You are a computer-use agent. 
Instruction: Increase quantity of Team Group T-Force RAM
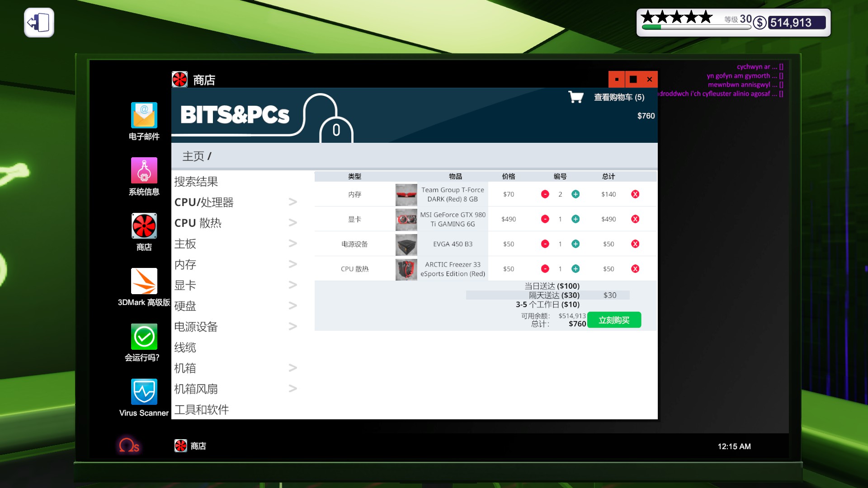pyautogui.click(x=576, y=194)
